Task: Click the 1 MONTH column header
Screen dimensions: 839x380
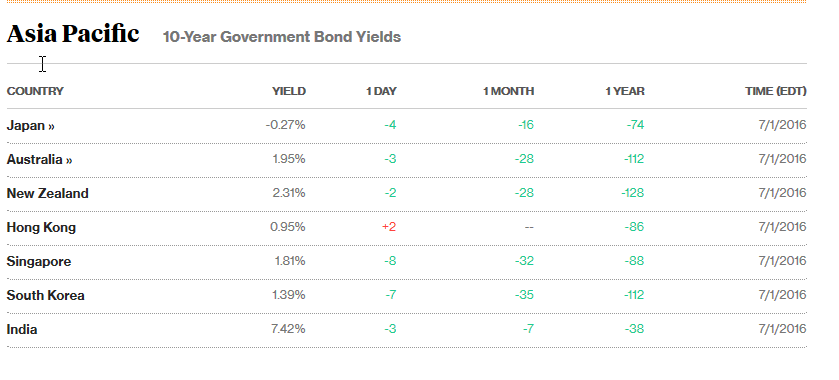Action: (508, 91)
